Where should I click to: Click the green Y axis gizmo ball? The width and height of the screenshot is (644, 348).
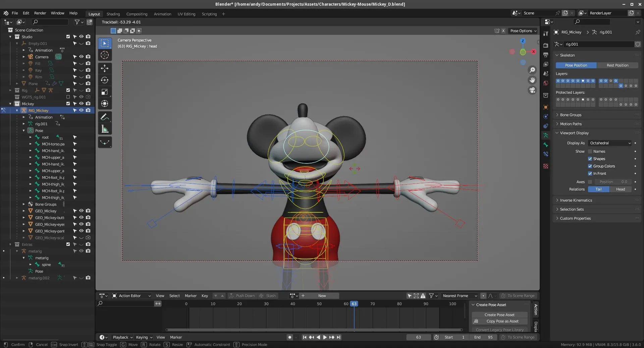(x=523, y=52)
